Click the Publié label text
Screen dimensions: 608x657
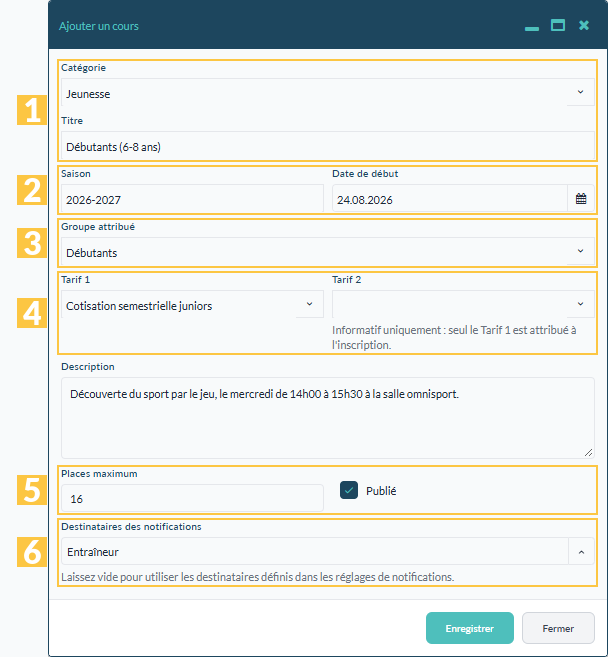[x=381, y=491]
